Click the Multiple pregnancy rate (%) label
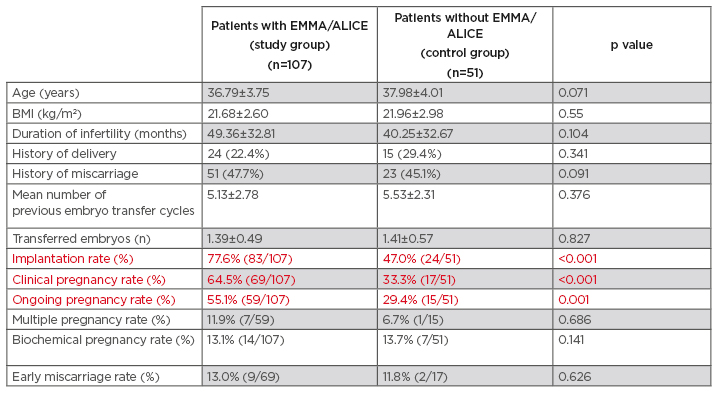This screenshot has width=723, height=404. [89, 318]
